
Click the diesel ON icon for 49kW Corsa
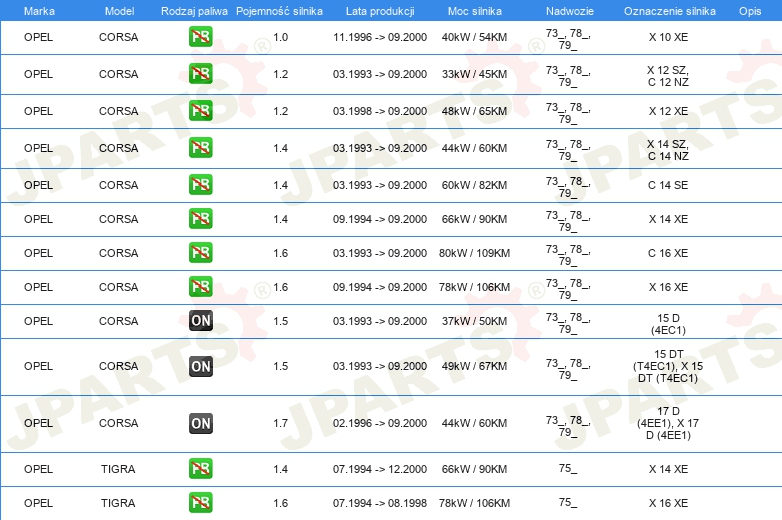[x=200, y=366]
